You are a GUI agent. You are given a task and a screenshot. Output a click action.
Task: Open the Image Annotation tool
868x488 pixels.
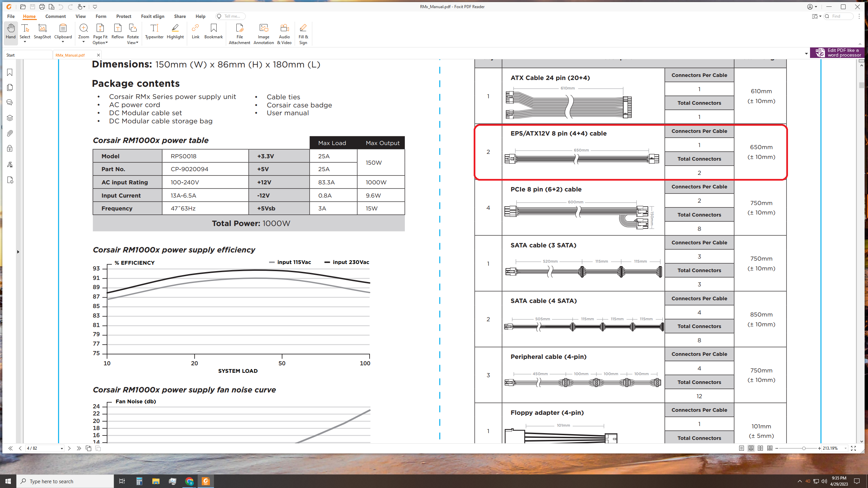click(263, 34)
